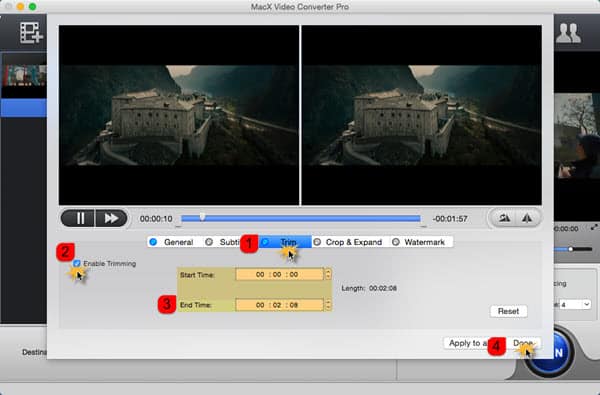
Task: Adjust the Start Time stepper arrows
Action: [328, 274]
